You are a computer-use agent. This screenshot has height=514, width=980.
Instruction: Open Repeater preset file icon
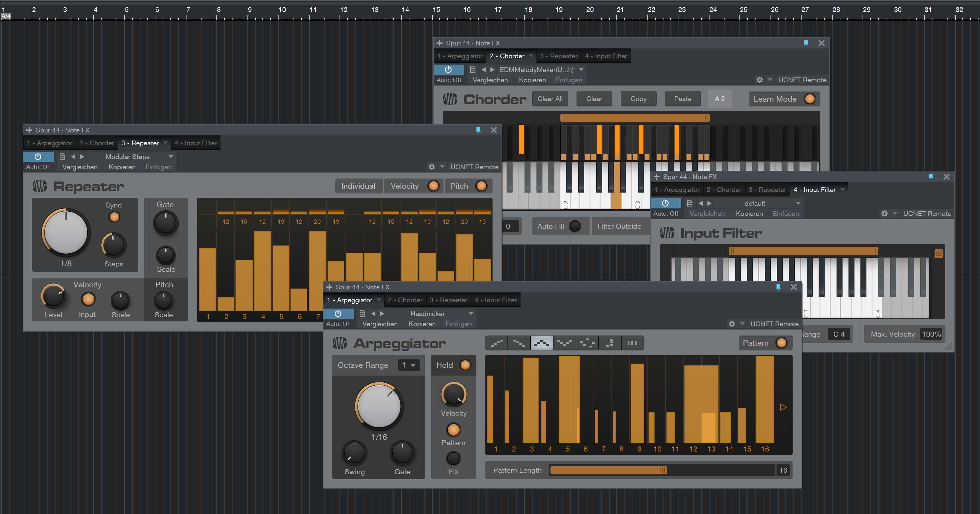click(x=62, y=156)
